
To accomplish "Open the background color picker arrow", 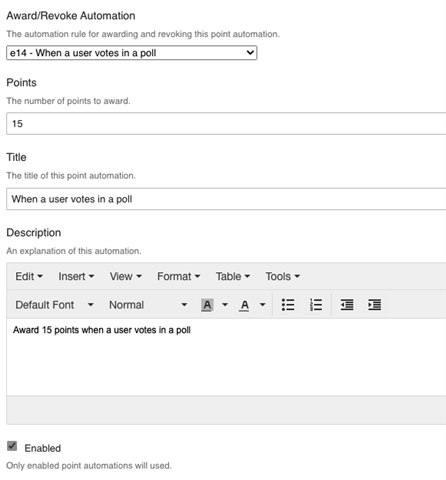I will point(225,305).
